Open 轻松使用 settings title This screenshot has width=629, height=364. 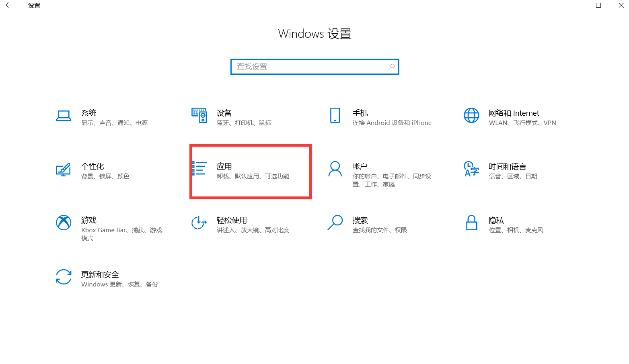click(x=232, y=220)
